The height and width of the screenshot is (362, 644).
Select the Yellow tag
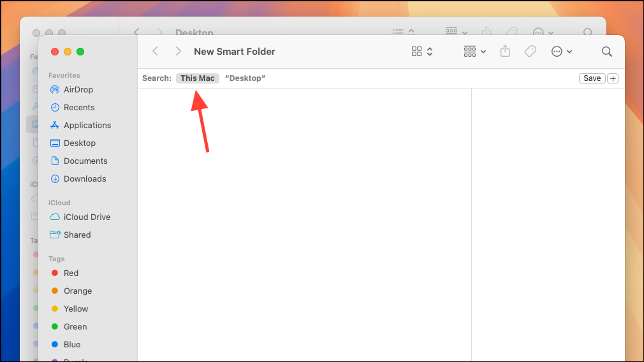(76, 308)
